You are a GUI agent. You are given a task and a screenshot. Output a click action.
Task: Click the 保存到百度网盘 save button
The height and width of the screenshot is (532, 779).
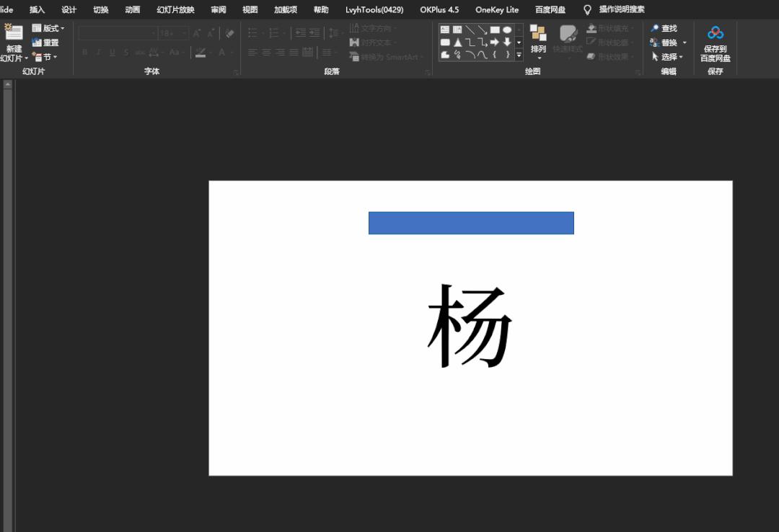point(715,43)
